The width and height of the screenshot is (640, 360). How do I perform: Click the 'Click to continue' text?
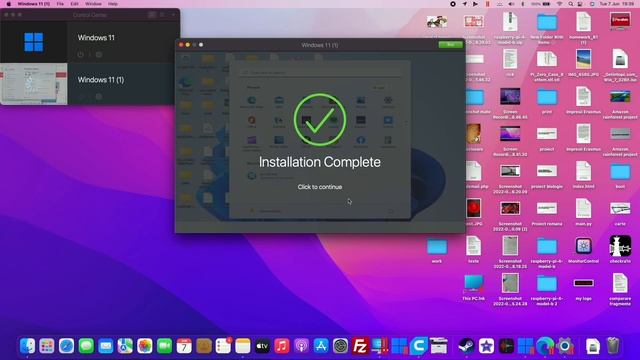click(320, 187)
